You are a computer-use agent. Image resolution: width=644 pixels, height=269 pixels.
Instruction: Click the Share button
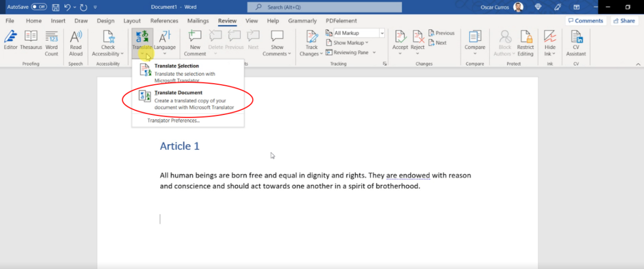tap(624, 20)
